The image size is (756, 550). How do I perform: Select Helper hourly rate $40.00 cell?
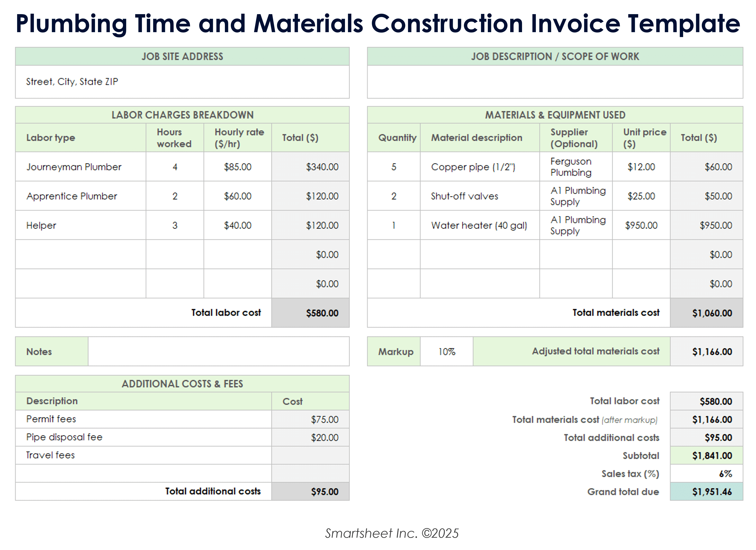pos(237,226)
